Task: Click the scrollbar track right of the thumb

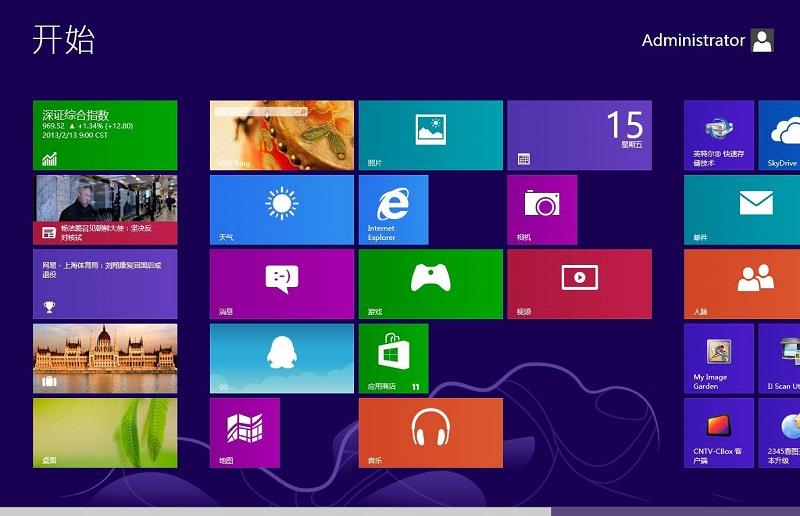Action: (x=676, y=511)
